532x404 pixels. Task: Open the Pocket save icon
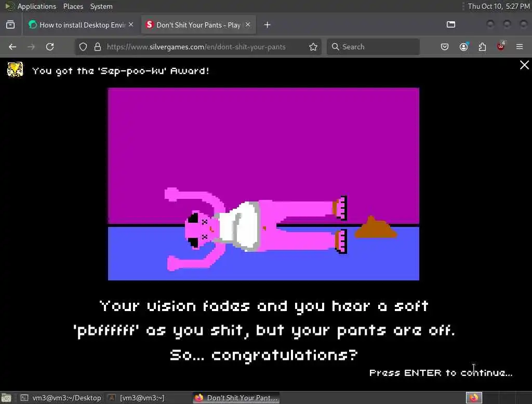tap(445, 47)
